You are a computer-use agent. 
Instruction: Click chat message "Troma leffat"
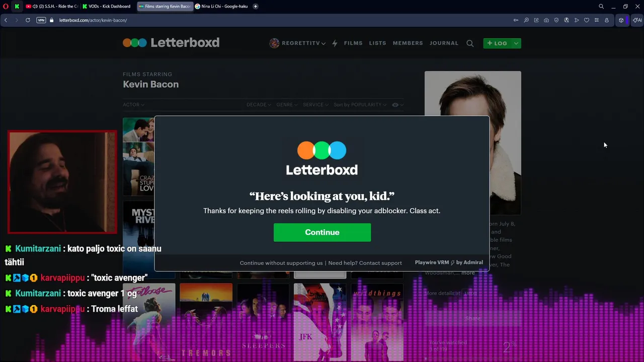(x=114, y=309)
